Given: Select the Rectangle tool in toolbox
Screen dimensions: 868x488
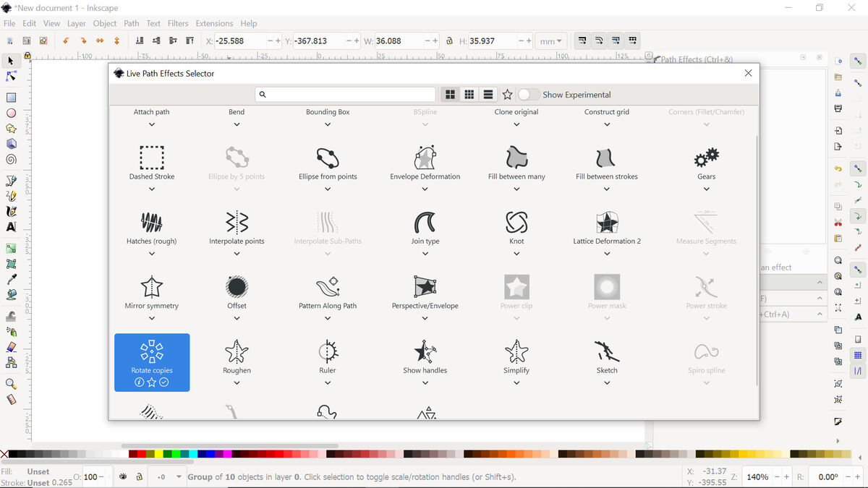Looking at the screenshot, I should [11, 98].
